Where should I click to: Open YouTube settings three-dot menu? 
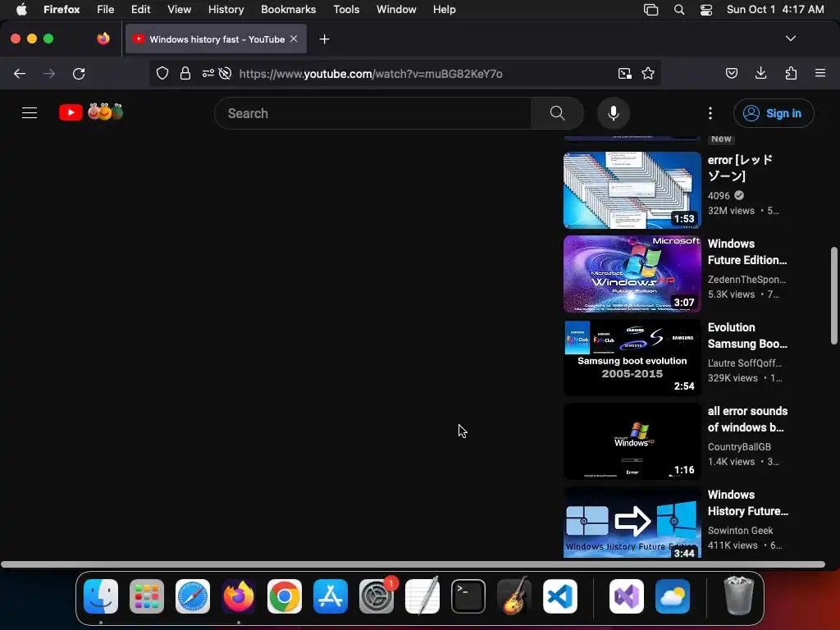coord(710,113)
